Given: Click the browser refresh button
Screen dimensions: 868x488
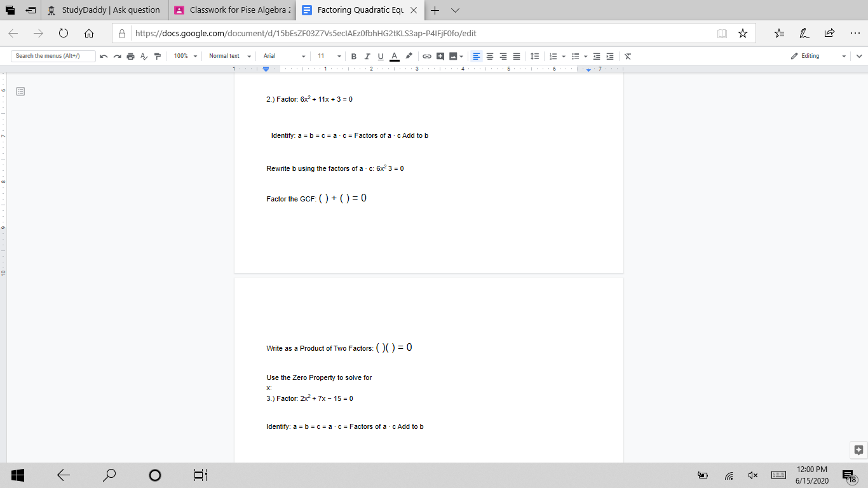Looking at the screenshot, I should (x=64, y=33).
